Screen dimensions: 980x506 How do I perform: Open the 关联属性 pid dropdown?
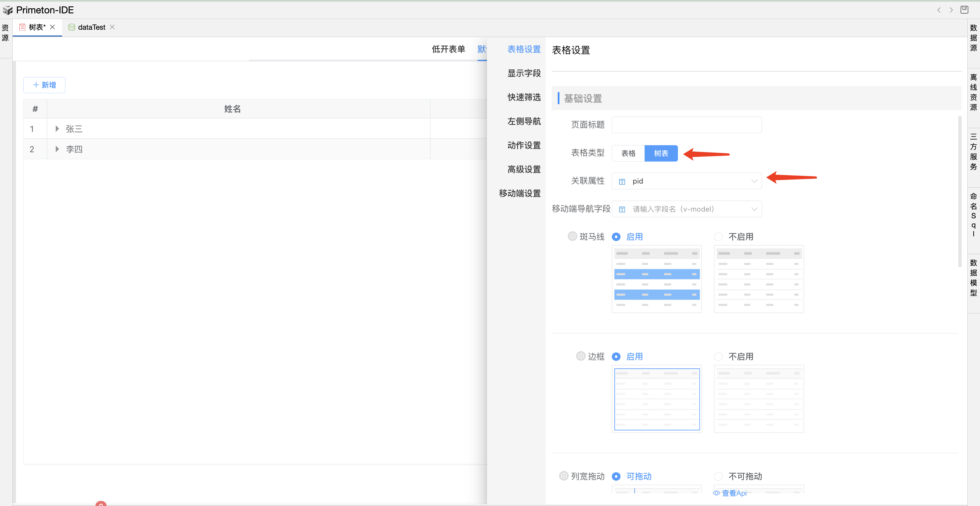coord(686,181)
